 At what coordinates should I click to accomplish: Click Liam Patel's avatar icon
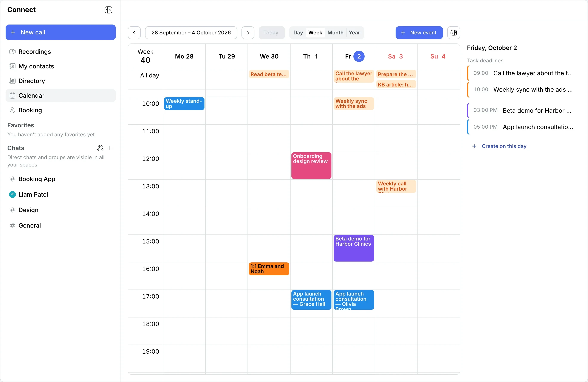pyautogui.click(x=12, y=194)
